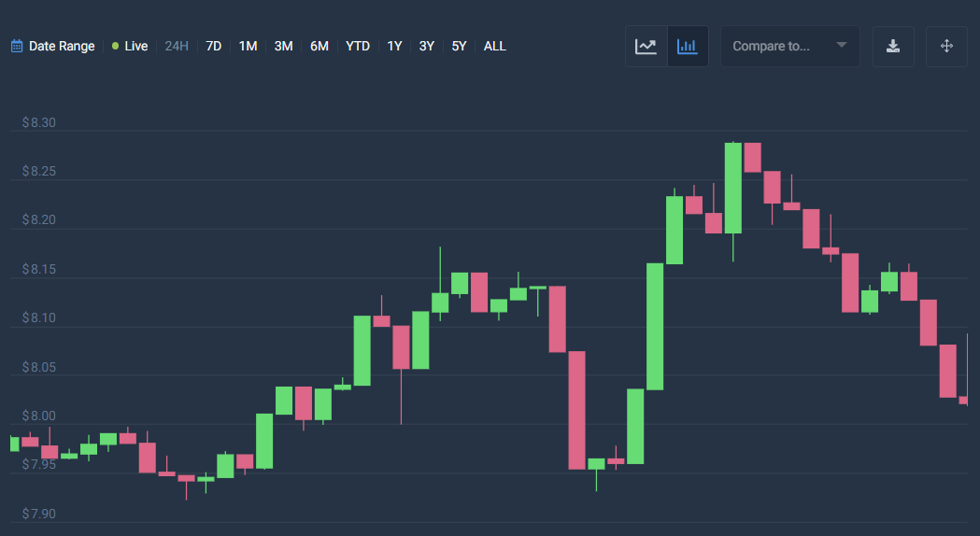
Task: Toggle the Live data indicator
Action: coord(130,46)
